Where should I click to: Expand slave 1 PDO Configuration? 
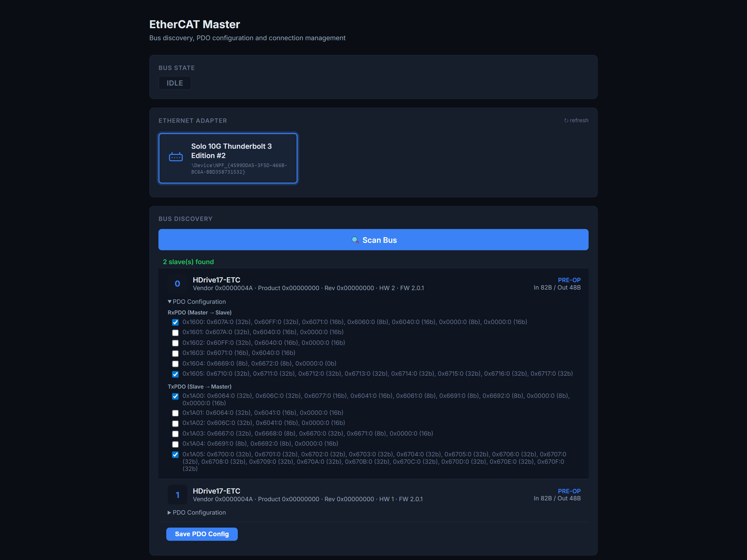click(197, 512)
